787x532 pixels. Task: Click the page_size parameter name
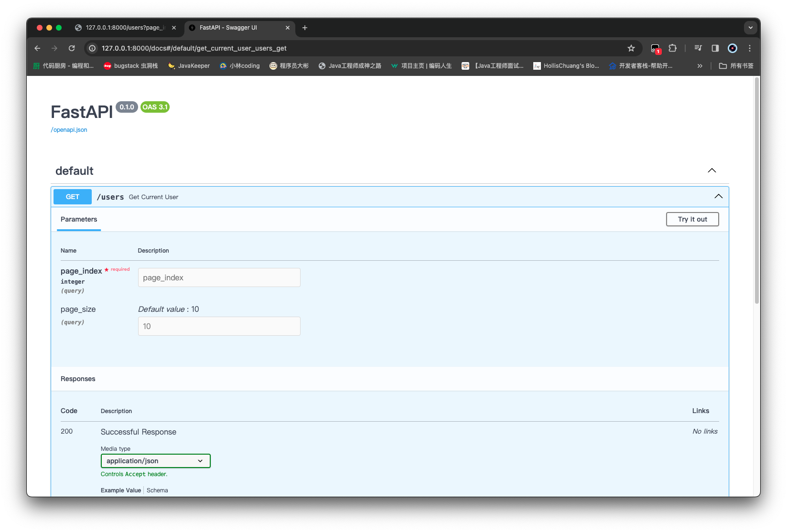pyautogui.click(x=78, y=309)
